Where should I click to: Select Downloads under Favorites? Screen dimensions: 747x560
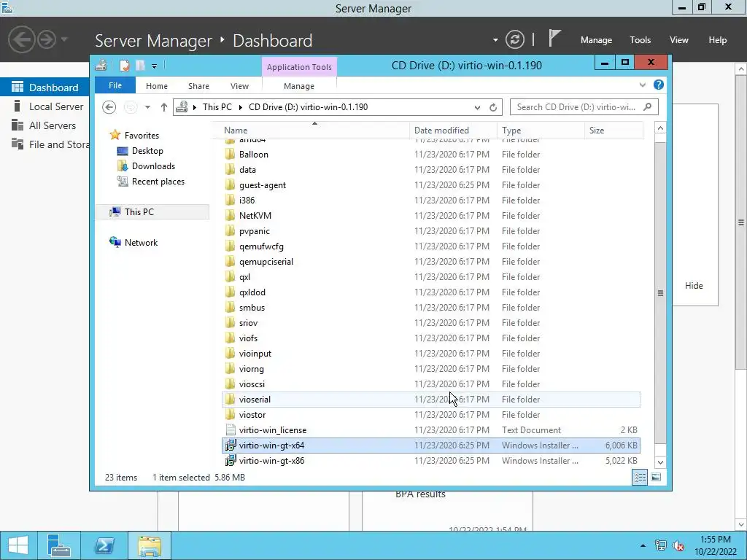(153, 166)
